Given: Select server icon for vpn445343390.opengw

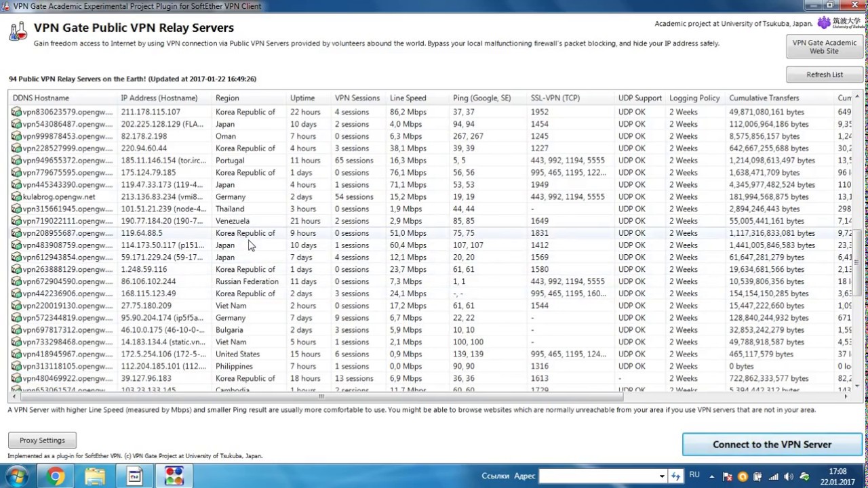Looking at the screenshot, I should point(16,184).
